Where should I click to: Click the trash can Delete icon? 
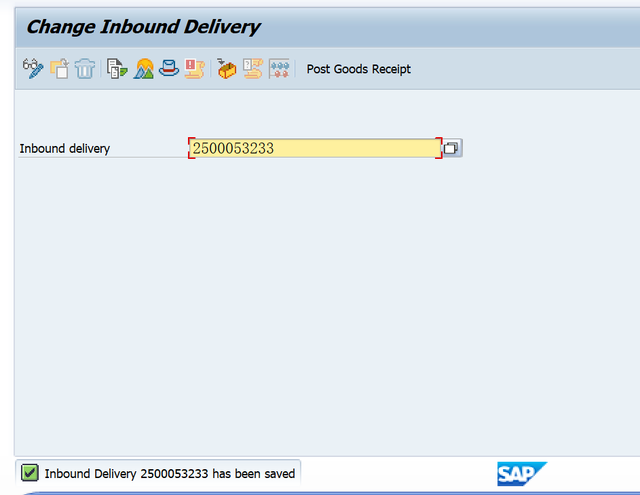click(x=85, y=69)
